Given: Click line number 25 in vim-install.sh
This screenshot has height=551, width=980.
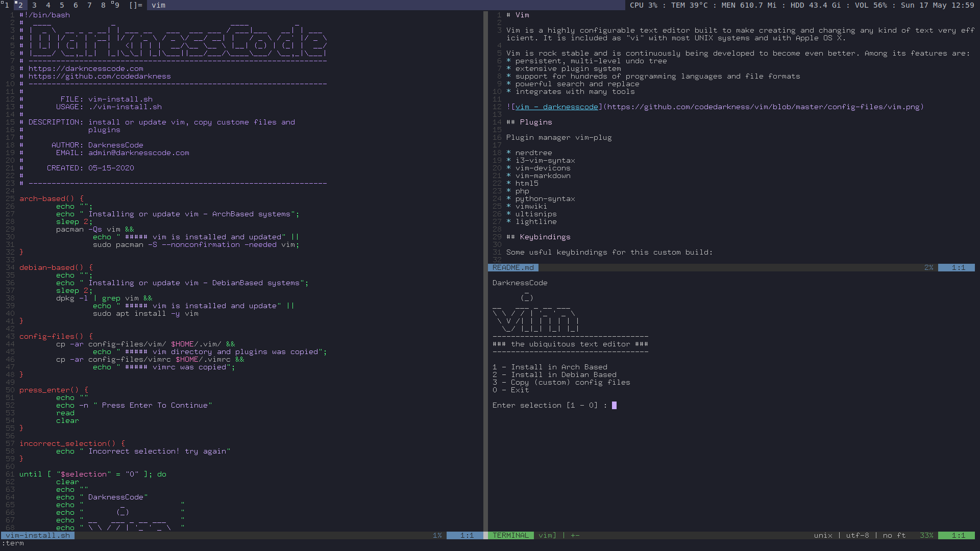Looking at the screenshot, I should point(9,198).
